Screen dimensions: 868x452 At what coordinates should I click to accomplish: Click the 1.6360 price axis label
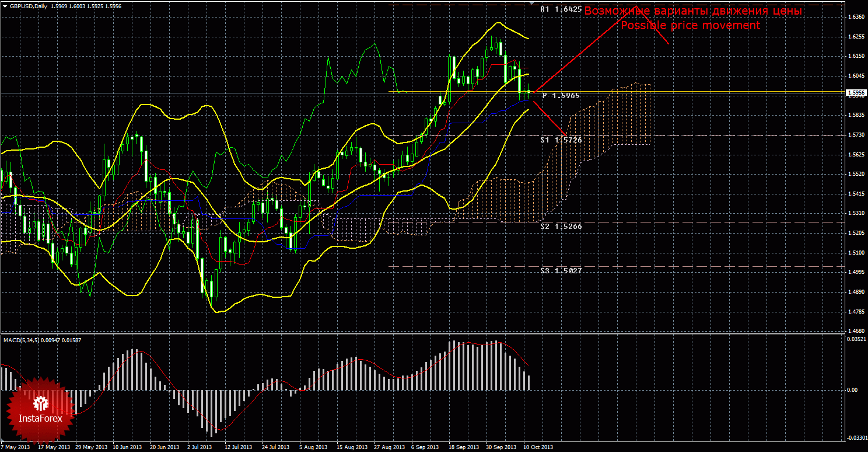855,18
